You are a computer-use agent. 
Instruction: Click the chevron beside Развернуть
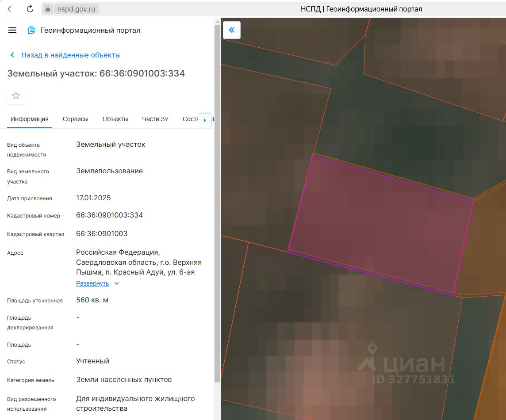[x=117, y=283]
